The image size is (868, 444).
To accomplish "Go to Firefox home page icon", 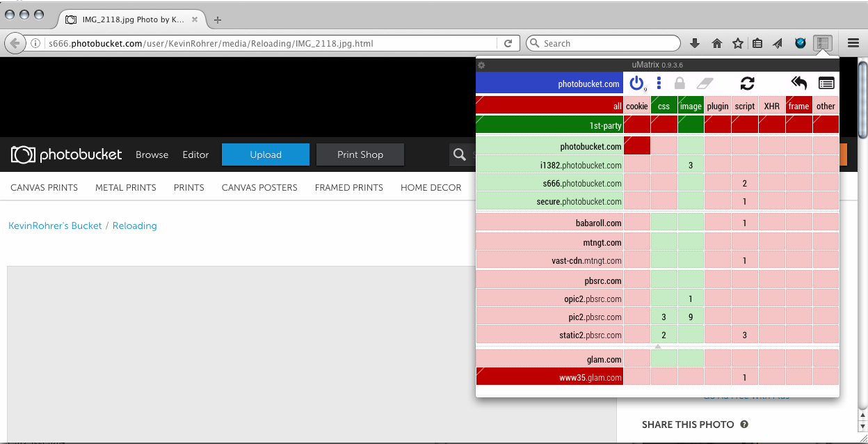I will coord(717,43).
